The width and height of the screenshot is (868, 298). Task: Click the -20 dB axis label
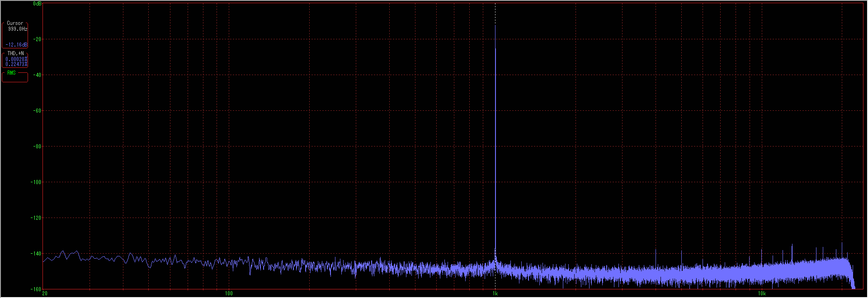pyautogui.click(x=36, y=39)
